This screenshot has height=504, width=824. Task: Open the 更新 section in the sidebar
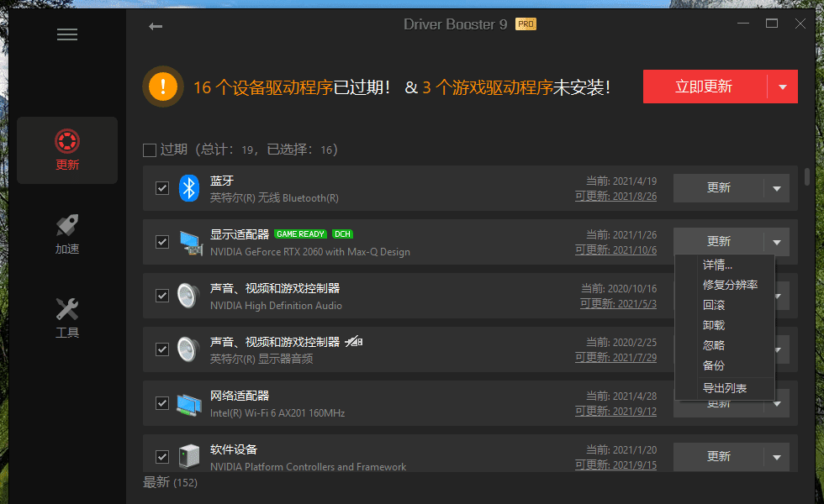pos(67,150)
